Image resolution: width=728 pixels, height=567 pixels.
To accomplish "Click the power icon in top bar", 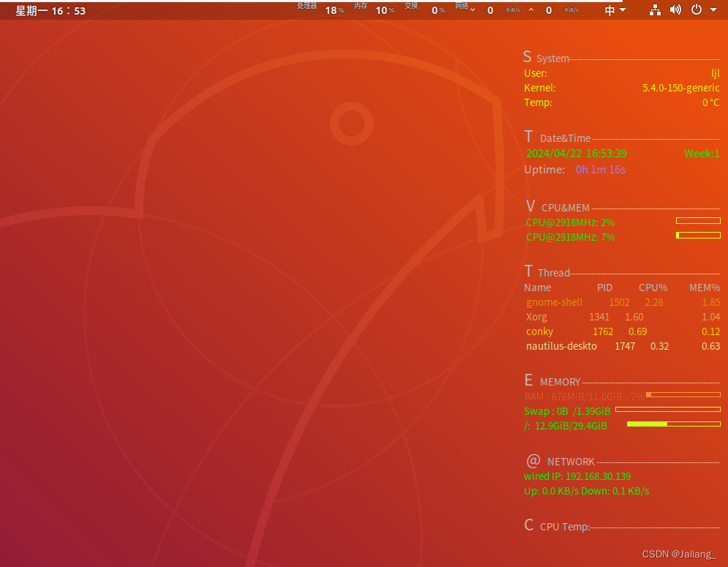I will [x=697, y=10].
